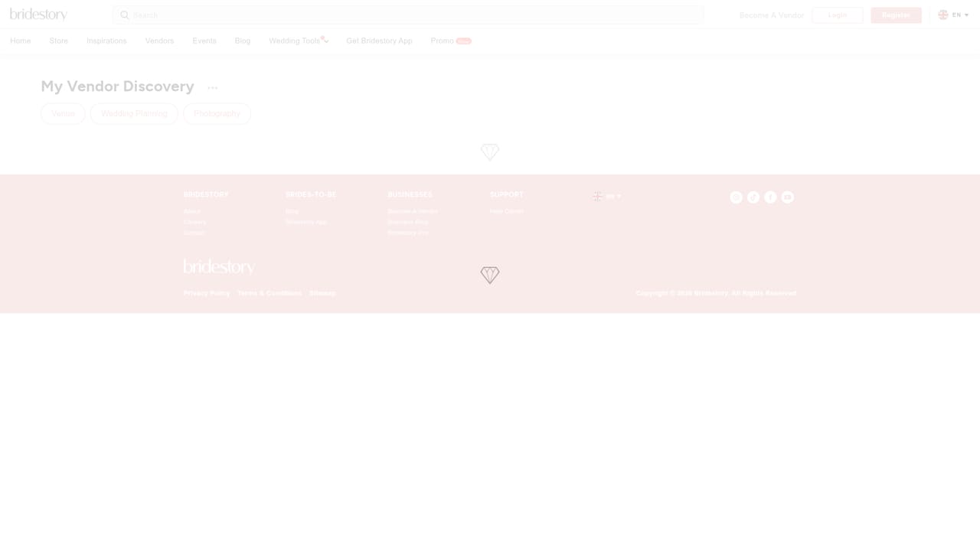Open the three-dots menu beside My Vendor Discovery
Image resolution: width=980 pixels, height=551 pixels.
pos(213,88)
